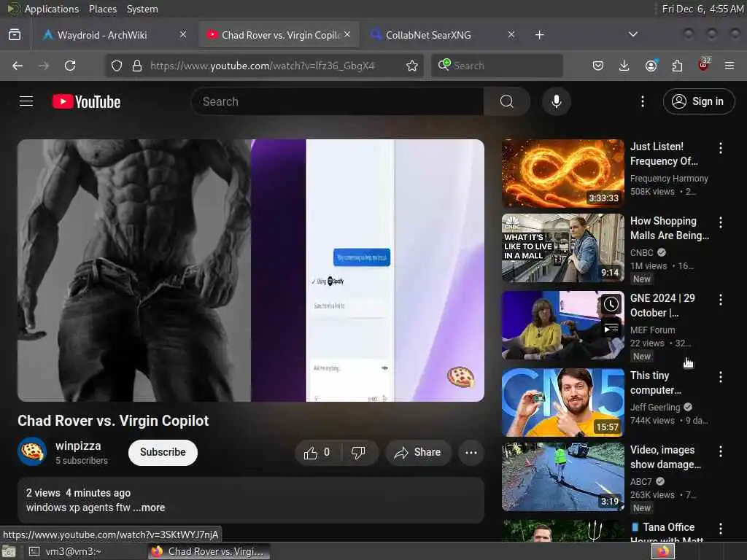The height and width of the screenshot is (560, 747).
Task: Save page to Pocket icon
Action: click(x=598, y=66)
